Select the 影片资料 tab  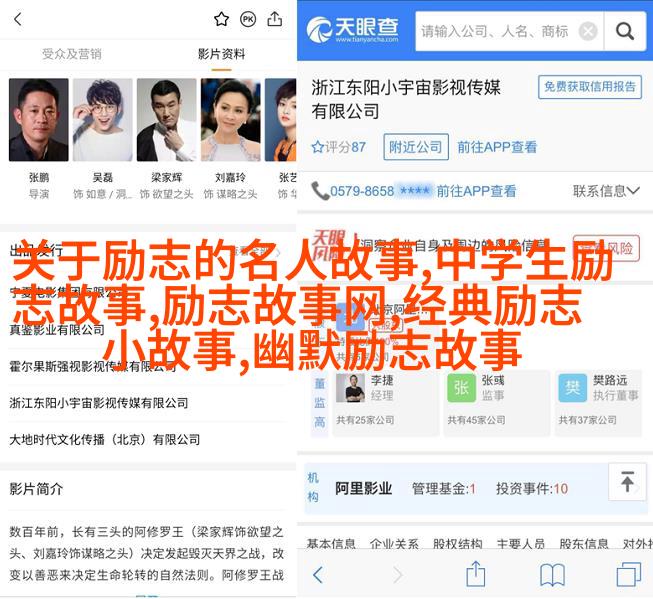(x=221, y=54)
